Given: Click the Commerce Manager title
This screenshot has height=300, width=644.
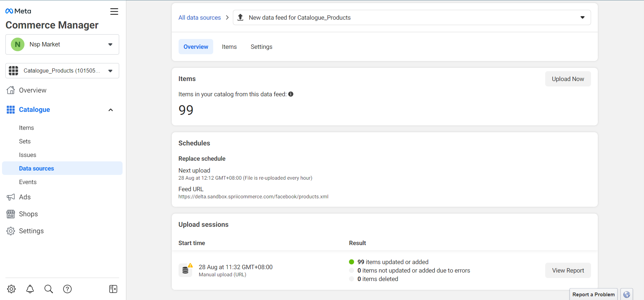Looking at the screenshot, I should click(52, 25).
